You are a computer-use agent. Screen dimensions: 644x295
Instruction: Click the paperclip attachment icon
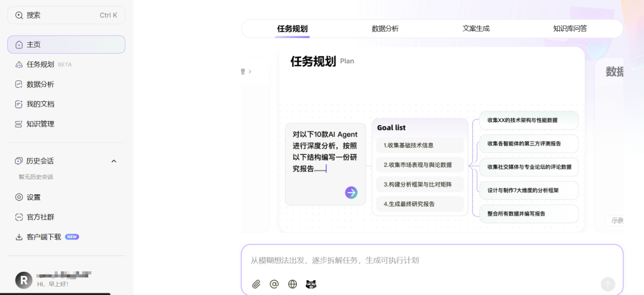256,284
